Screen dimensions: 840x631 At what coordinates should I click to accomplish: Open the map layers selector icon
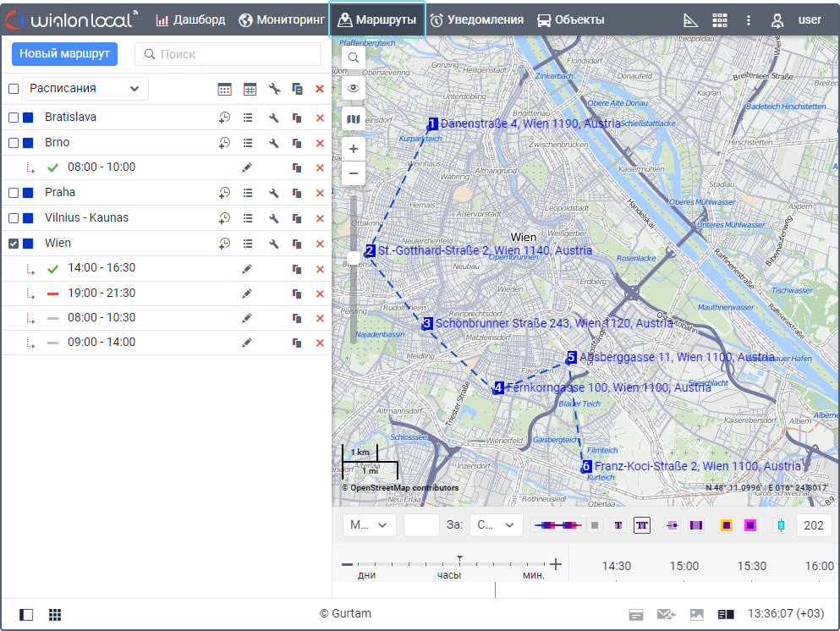pos(354,119)
